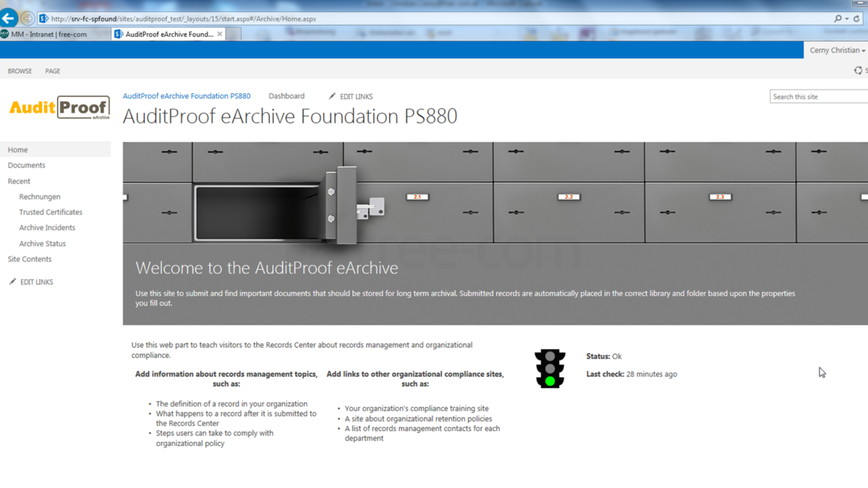Click the EDIT LINKS pencil icon in the sidebar
868x488 pixels.
coord(12,281)
